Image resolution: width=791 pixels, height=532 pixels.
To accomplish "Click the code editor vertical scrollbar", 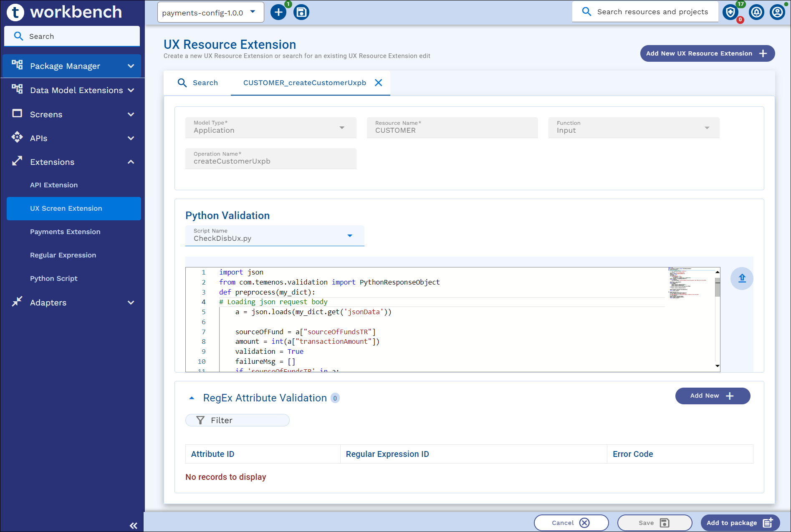I will [717, 288].
